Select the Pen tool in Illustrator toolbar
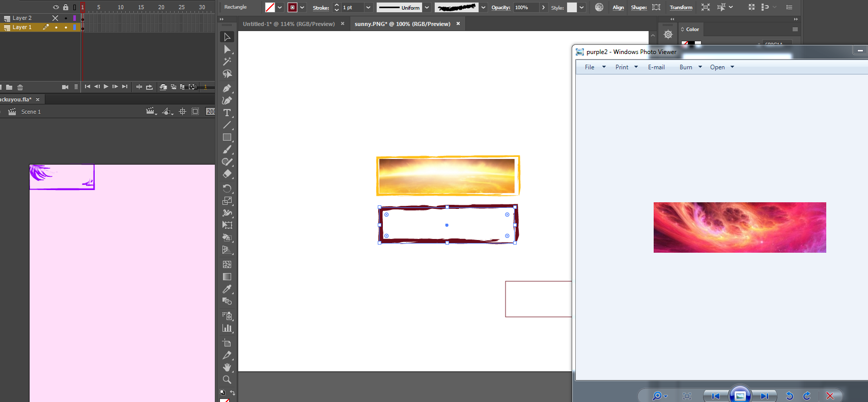 tap(227, 88)
